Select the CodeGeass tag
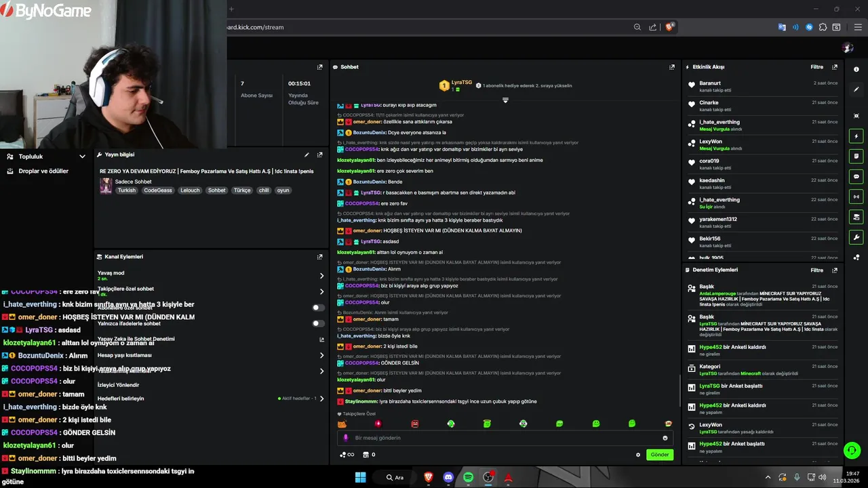This screenshot has height=488, width=868. coord(158,190)
